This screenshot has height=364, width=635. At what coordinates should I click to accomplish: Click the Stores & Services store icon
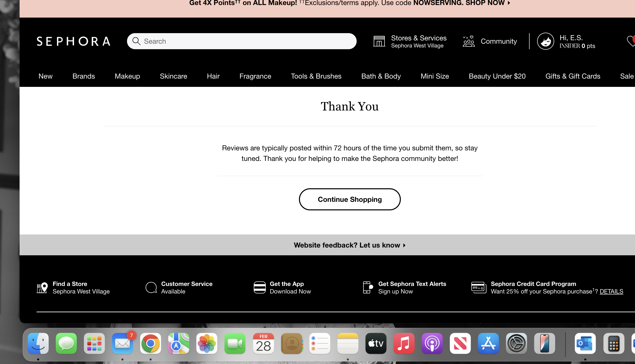pos(379,41)
